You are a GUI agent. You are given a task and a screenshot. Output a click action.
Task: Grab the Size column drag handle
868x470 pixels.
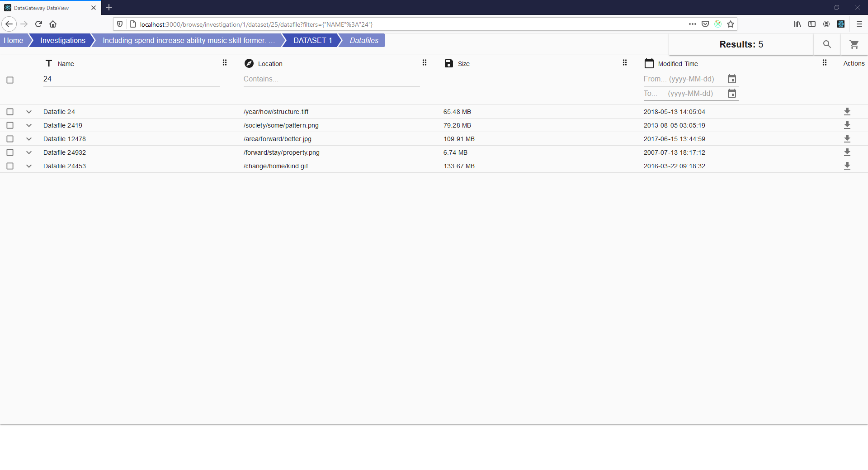coord(625,62)
